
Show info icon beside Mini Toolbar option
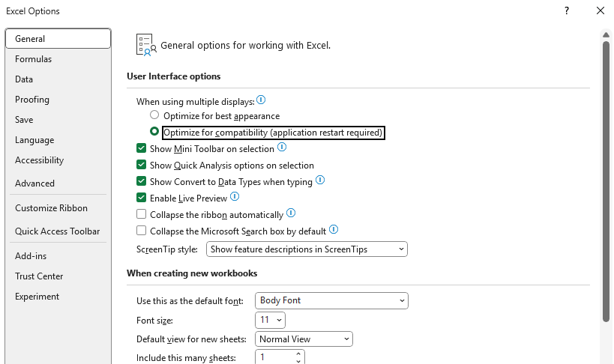pos(282,147)
